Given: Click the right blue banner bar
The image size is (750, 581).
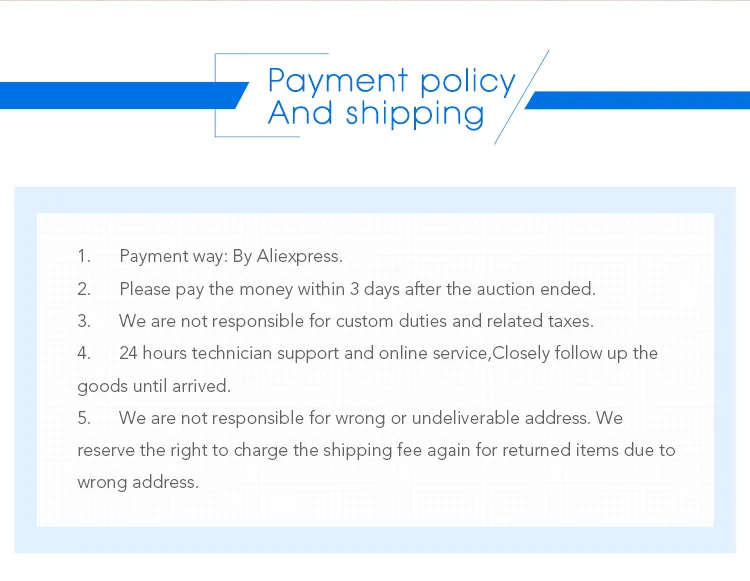Looking at the screenshot, I should (638, 100).
